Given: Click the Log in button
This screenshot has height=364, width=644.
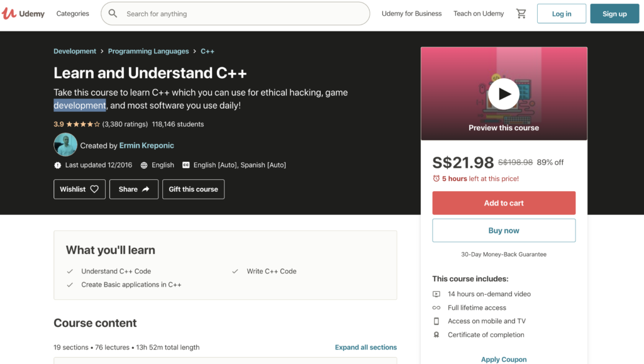Looking at the screenshot, I should click(562, 14).
